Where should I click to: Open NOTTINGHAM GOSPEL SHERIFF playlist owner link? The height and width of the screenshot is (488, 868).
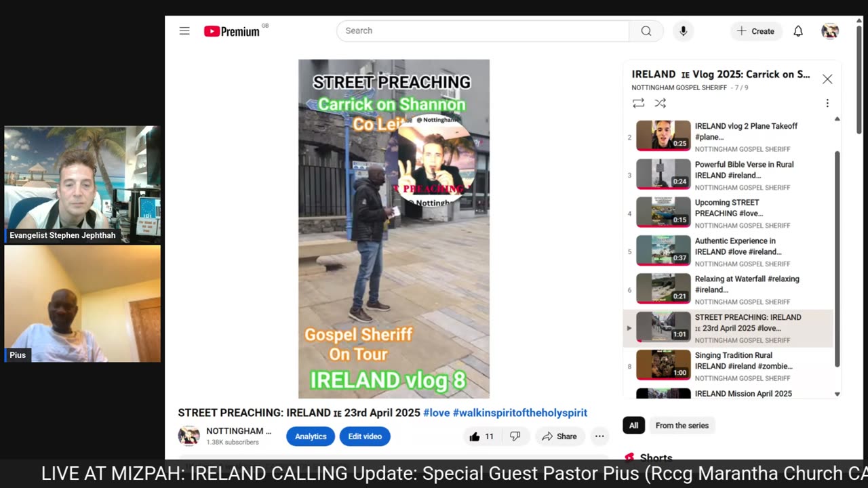[x=679, y=87]
